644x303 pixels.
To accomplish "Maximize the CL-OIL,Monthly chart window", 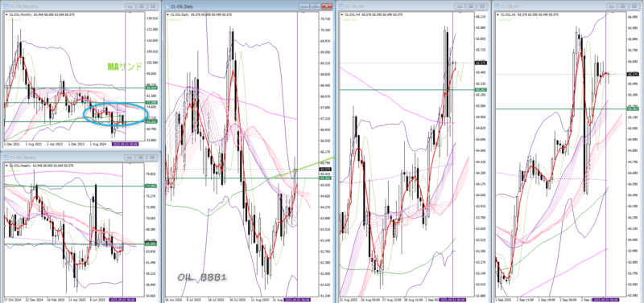I will [x=142, y=6].
